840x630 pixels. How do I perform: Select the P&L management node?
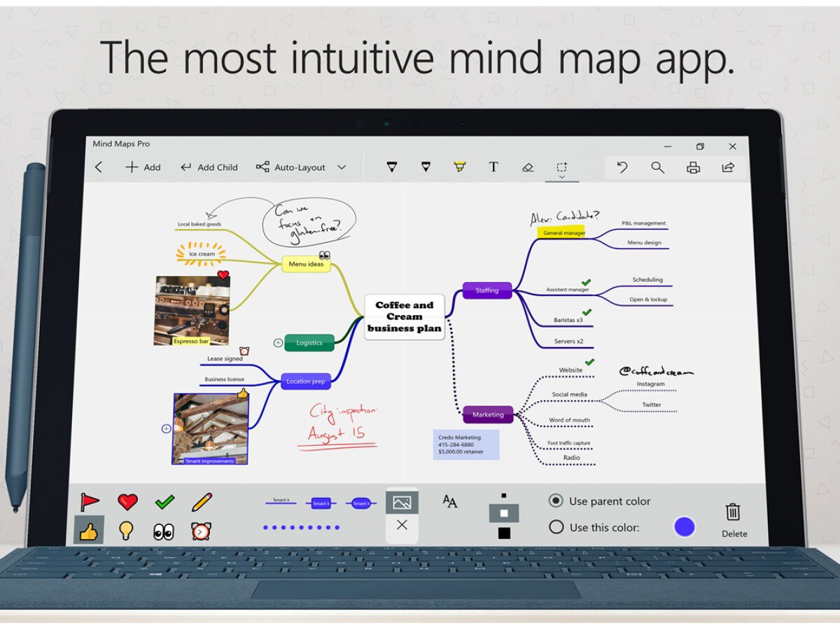[x=643, y=223]
